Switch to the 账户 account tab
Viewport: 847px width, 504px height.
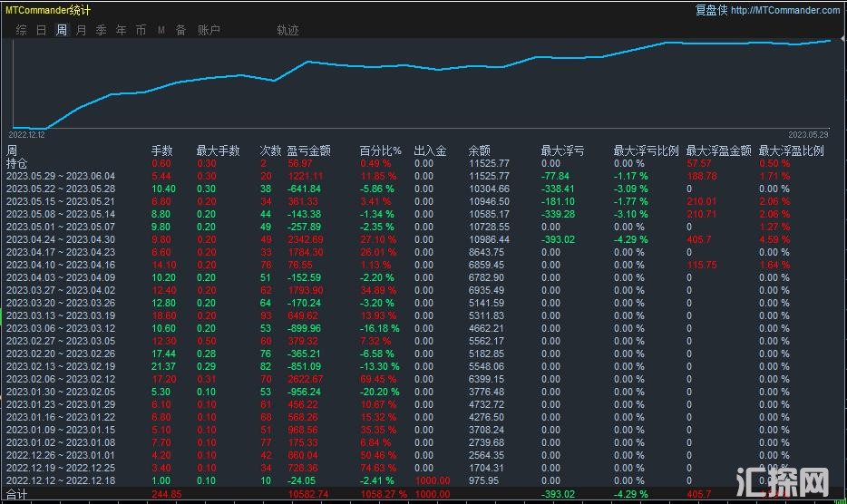click(x=209, y=30)
